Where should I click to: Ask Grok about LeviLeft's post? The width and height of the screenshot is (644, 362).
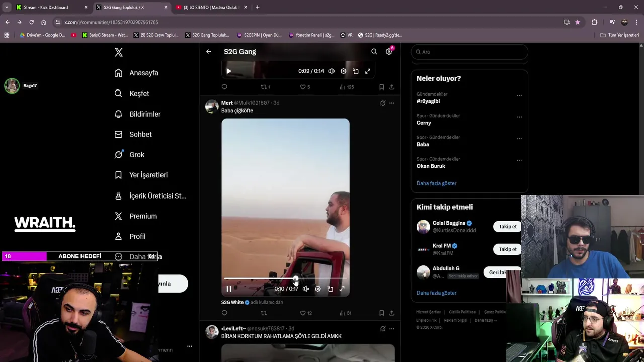[x=383, y=329]
